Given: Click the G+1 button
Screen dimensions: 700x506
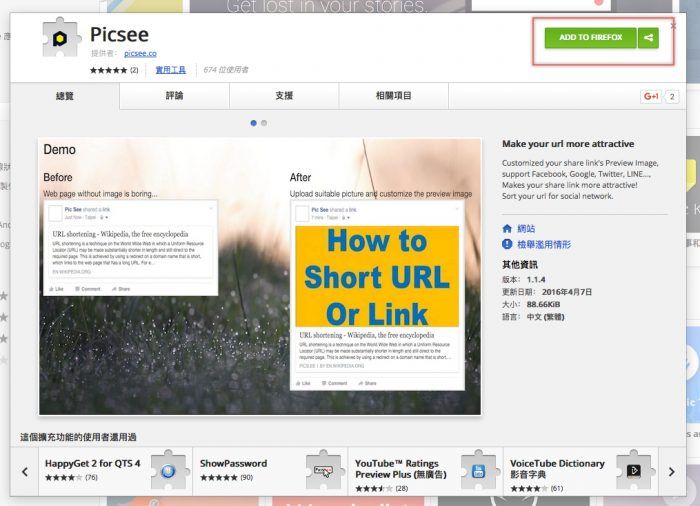Looking at the screenshot, I should (651, 96).
